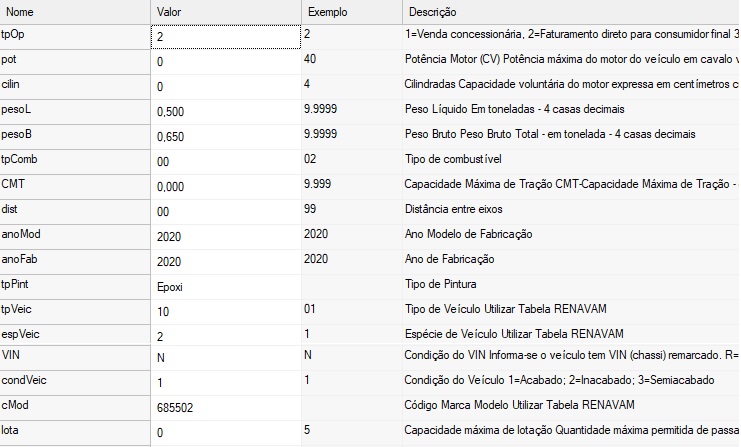741x447 pixels.
Task: Edit the CMT value 0,000
Action: pos(225,186)
